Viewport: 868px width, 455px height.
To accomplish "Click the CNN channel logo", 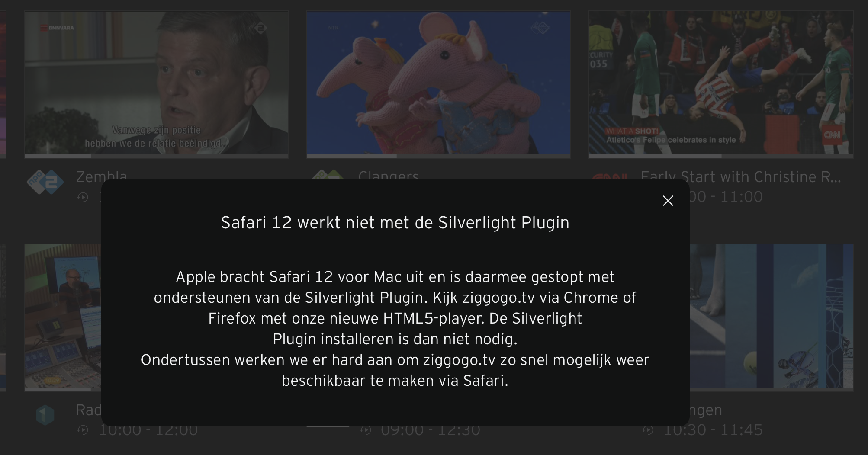I will (610, 176).
